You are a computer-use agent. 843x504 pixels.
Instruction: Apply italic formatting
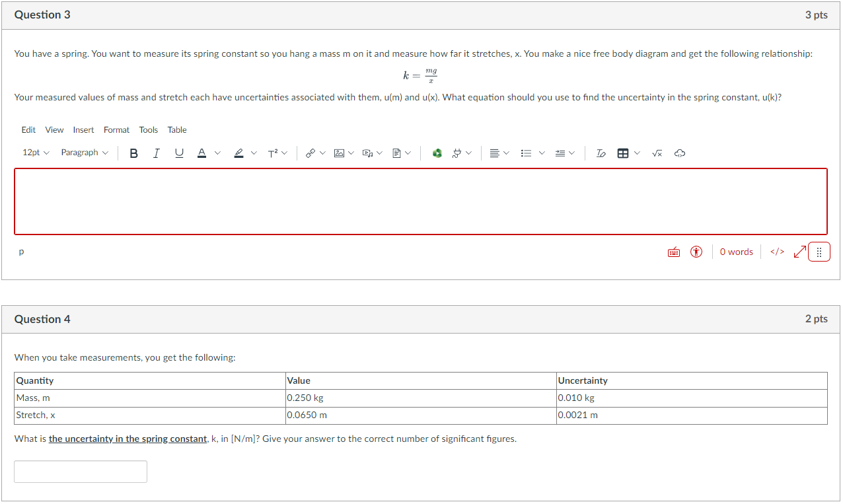tap(157, 153)
